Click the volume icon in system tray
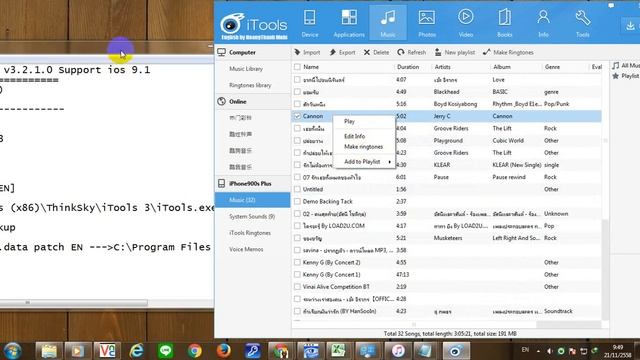 550,351
